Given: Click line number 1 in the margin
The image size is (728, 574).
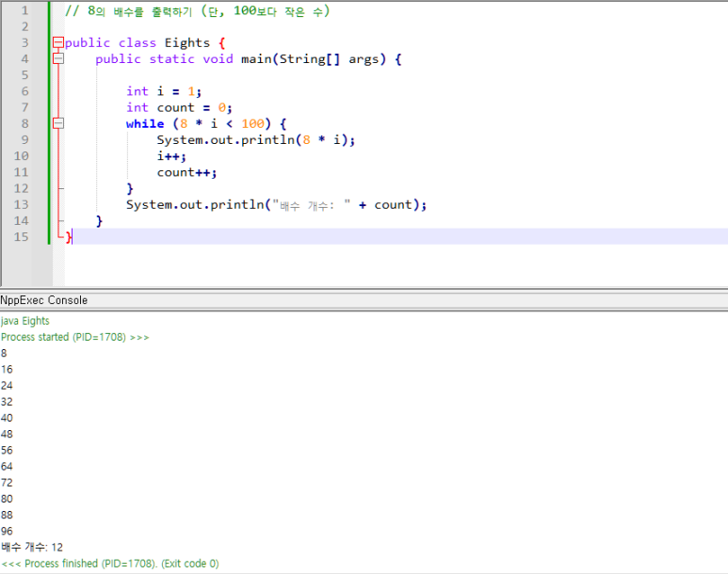Looking at the screenshot, I should [24, 10].
